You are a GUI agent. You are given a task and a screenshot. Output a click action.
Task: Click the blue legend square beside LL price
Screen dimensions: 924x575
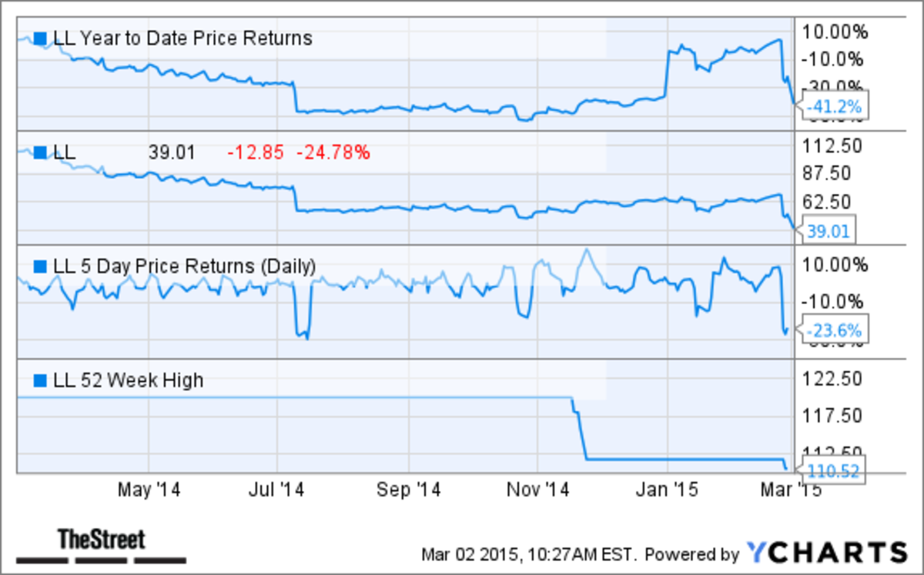click(x=39, y=152)
